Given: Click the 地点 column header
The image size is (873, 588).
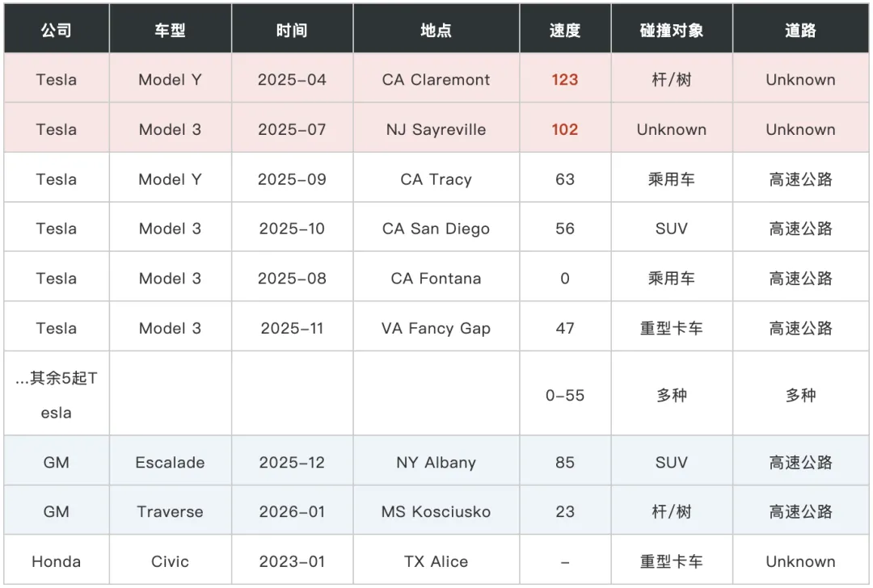Looking at the screenshot, I should (436, 29).
